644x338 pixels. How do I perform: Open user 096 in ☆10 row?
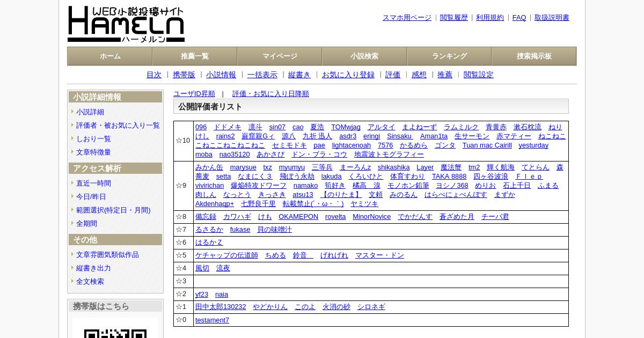tap(201, 127)
